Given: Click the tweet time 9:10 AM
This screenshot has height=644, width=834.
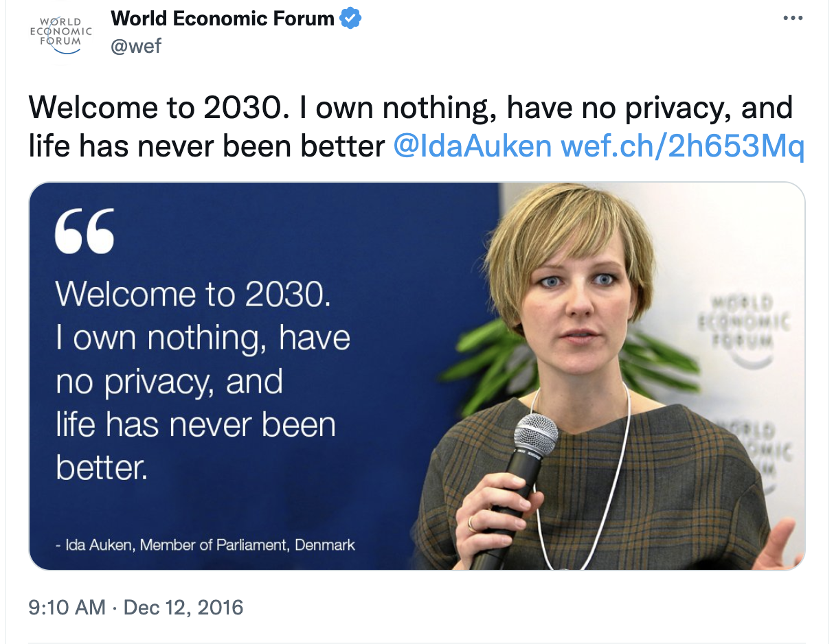Looking at the screenshot, I should [67, 607].
